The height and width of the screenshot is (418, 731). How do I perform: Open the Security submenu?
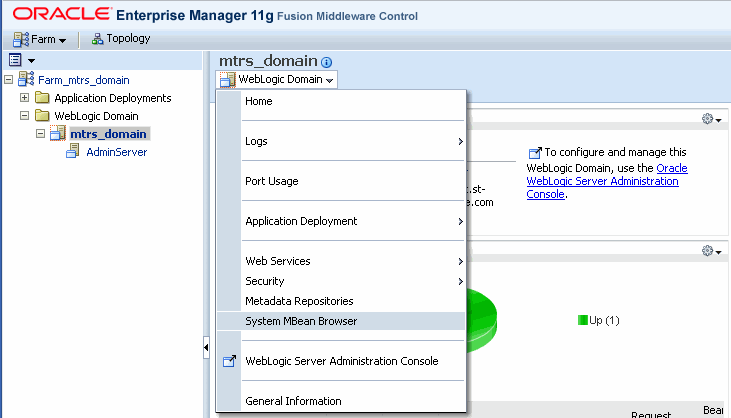tap(341, 281)
